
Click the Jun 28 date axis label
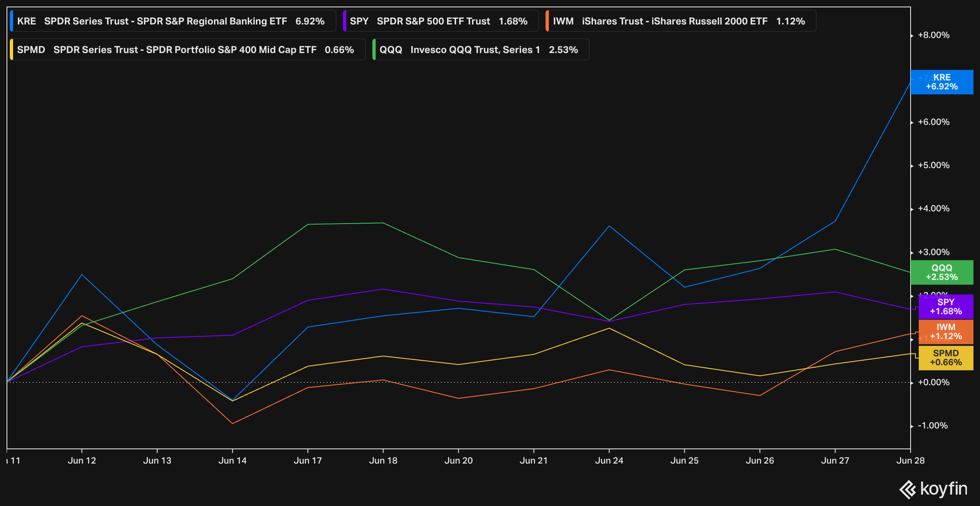pos(910,460)
